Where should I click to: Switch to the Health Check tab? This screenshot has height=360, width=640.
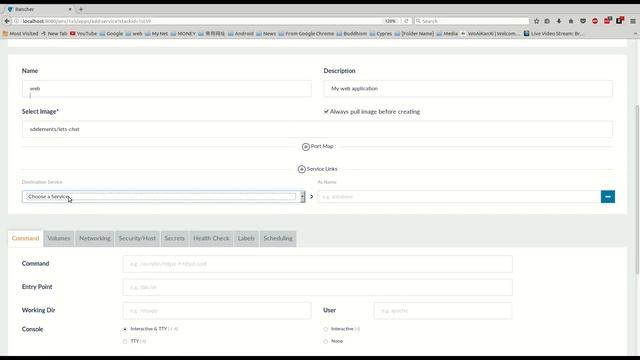coord(211,238)
